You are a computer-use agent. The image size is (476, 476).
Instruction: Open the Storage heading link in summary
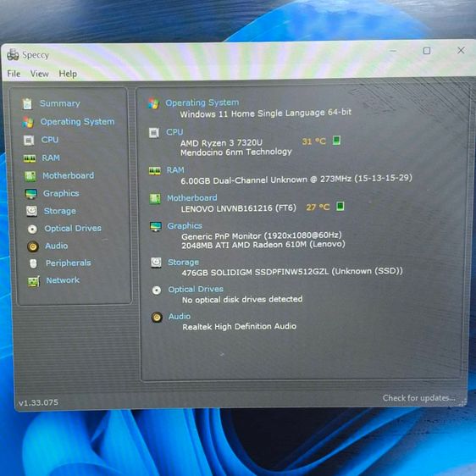(183, 263)
